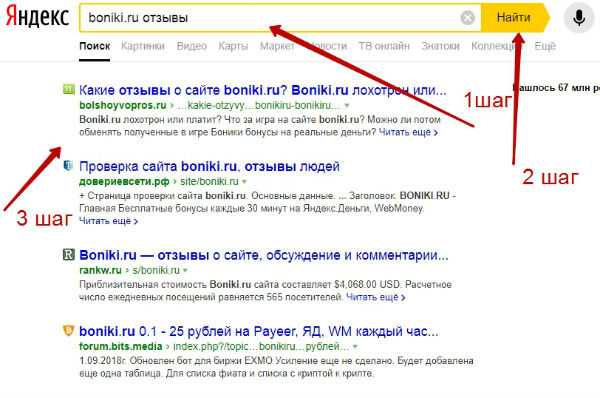Click the Найти search button

514,18
